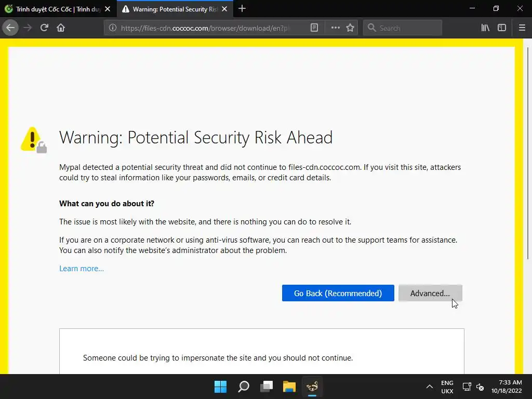Screen dimensions: 532x399
Task: Click the warning triangle lock icon
Action: (34, 140)
